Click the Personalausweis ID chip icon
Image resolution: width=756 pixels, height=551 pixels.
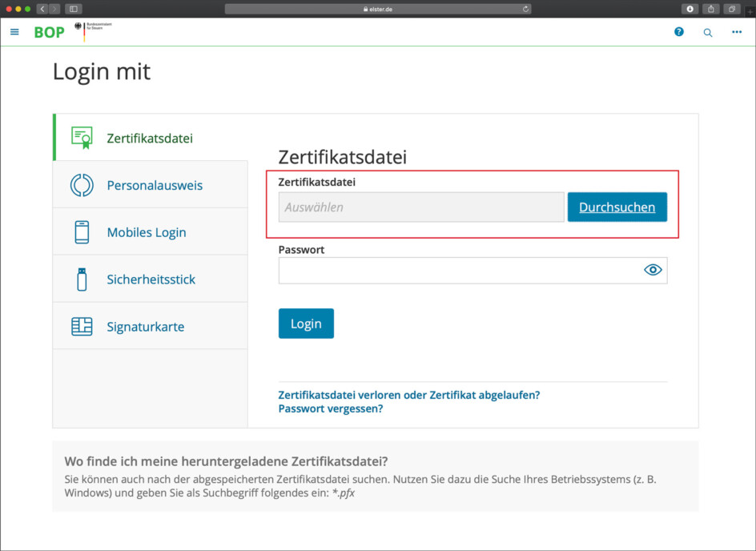tap(81, 184)
